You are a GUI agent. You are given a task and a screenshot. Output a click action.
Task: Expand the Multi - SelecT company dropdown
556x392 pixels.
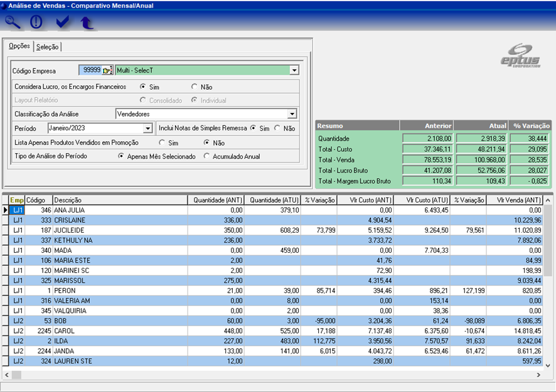[294, 70]
